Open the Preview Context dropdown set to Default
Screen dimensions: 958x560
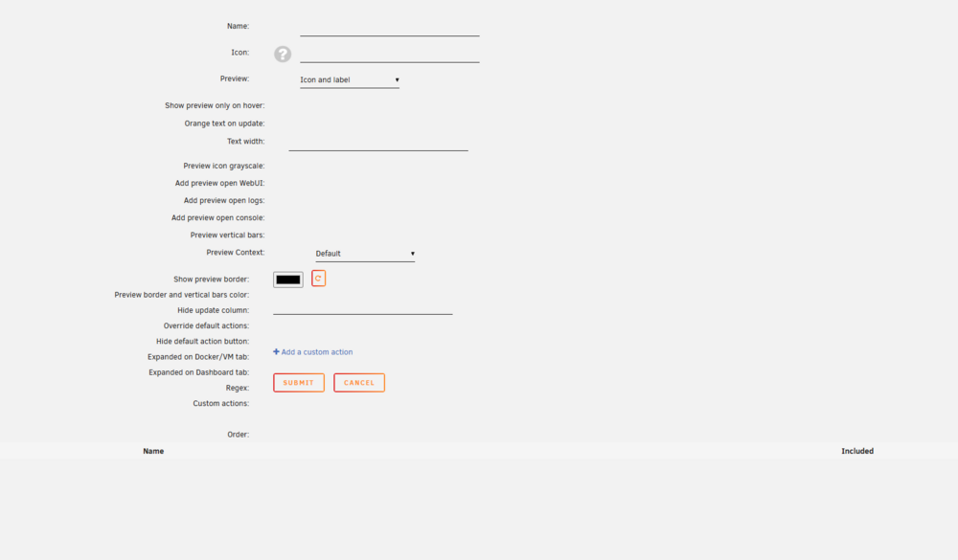365,254
